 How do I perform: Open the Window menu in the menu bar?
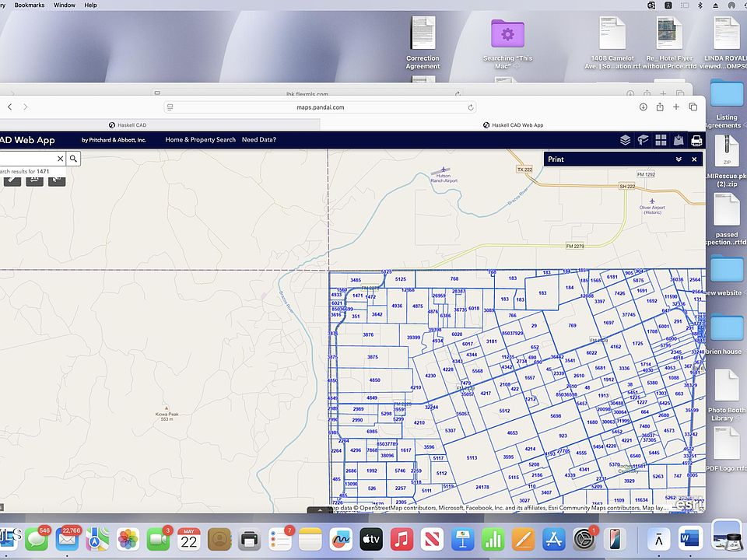(x=64, y=5)
